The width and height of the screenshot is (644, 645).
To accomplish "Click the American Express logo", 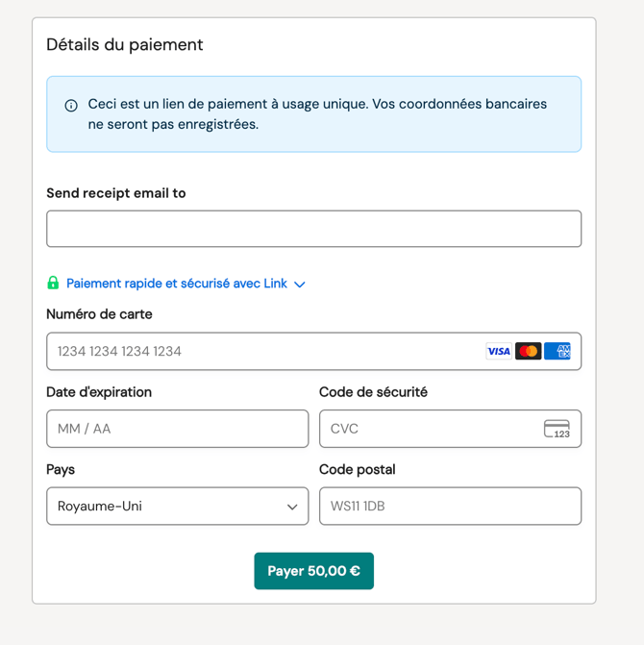I will (x=557, y=352).
